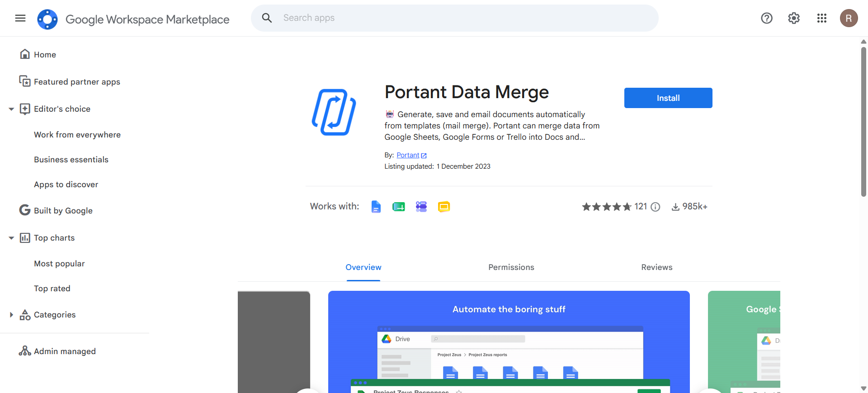The image size is (868, 393).
Task: Open the Automate the boring stuff screenshot
Action: [x=509, y=342]
